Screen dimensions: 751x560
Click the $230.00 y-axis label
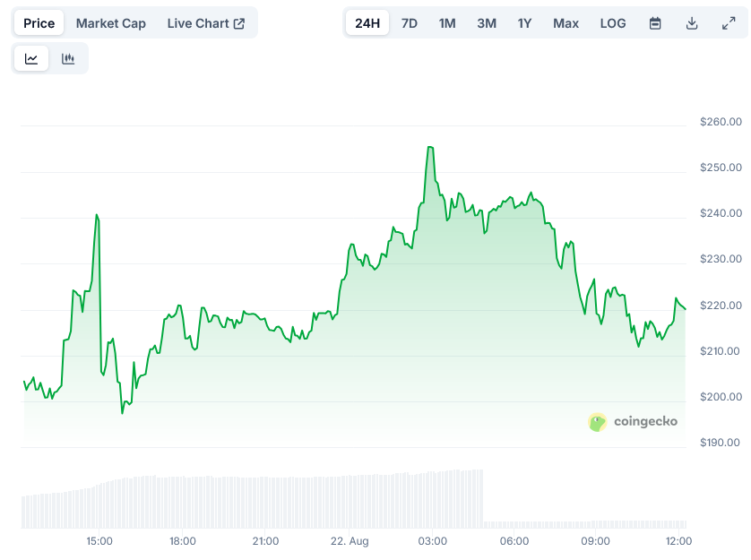click(721, 259)
